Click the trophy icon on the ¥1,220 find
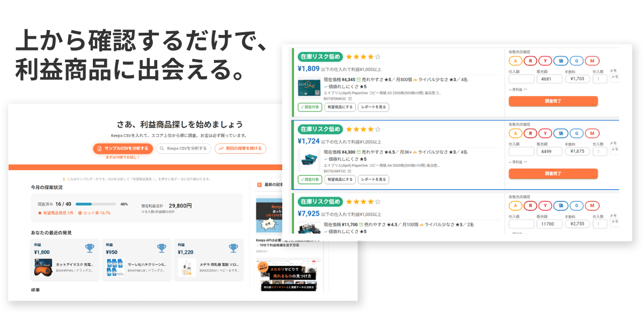Screen dimensions: 644x322 point(235,247)
